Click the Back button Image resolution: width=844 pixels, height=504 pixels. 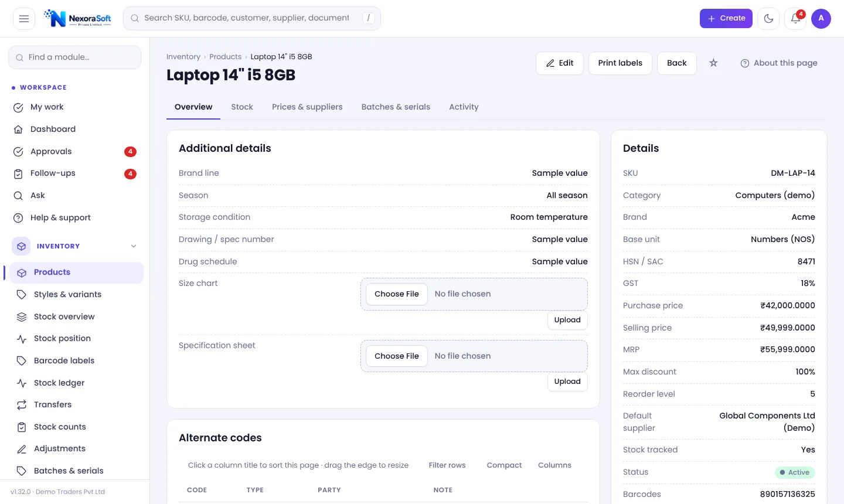677,63
